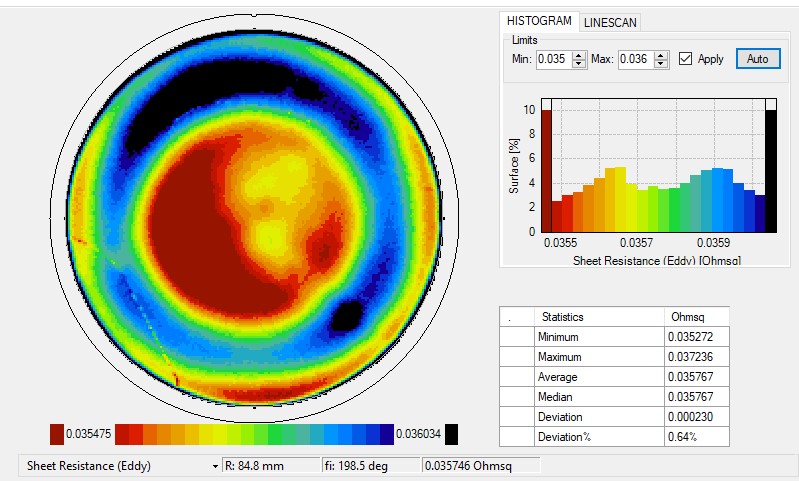Click the Deviation value 0.000230

click(x=697, y=417)
